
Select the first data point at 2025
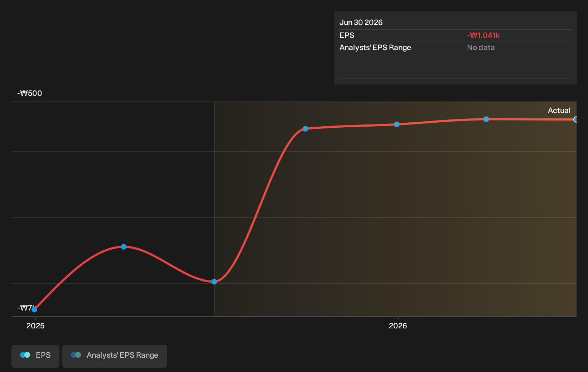click(x=34, y=309)
